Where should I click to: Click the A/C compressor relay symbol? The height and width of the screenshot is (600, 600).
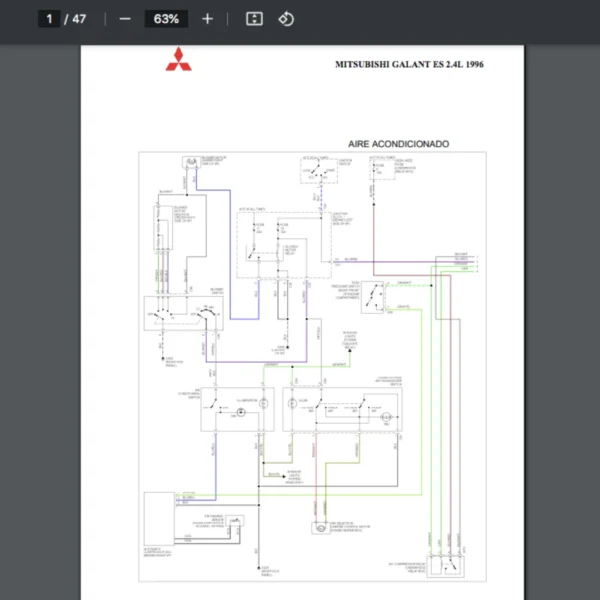pos(444,568)
